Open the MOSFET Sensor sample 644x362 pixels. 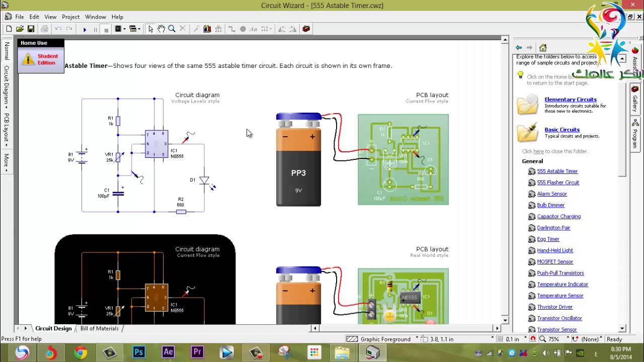555,262
